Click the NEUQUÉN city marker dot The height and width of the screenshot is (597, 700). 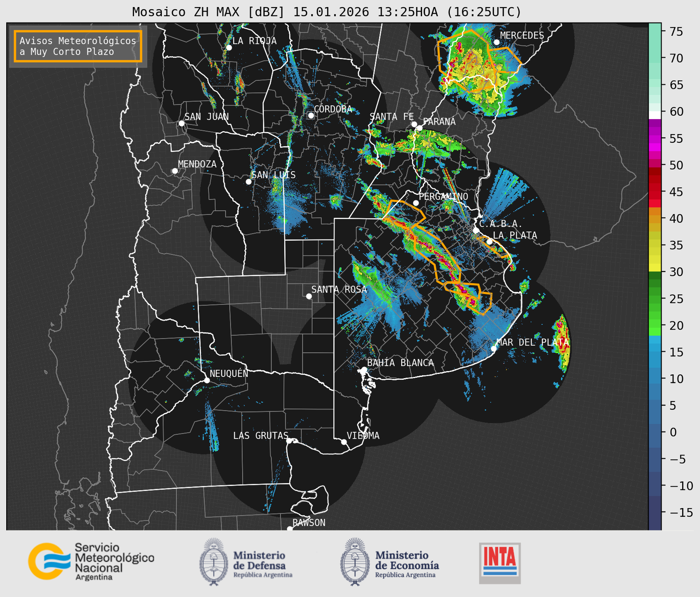coord(207,380)
